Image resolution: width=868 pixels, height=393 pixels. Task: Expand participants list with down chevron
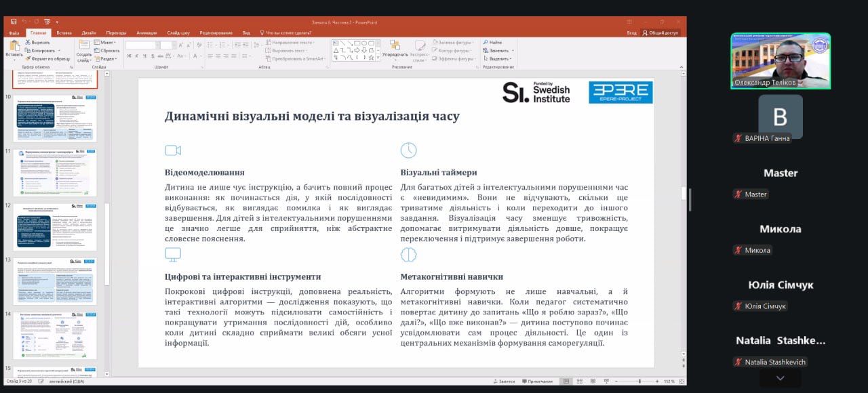[780, 378]
